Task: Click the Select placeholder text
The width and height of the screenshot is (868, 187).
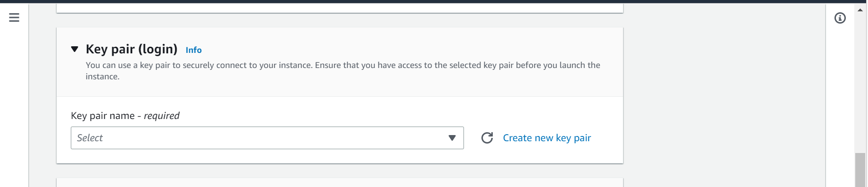Action: pos(90,138)
